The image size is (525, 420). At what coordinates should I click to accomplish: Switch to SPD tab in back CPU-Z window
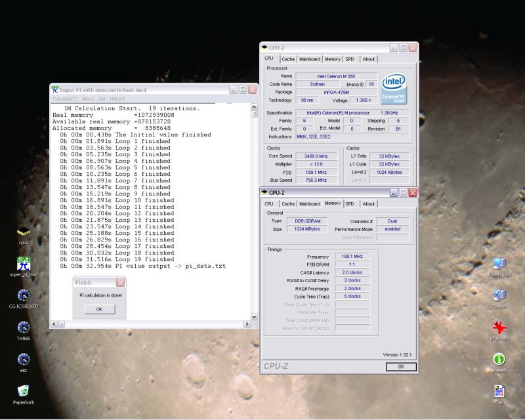350,59
